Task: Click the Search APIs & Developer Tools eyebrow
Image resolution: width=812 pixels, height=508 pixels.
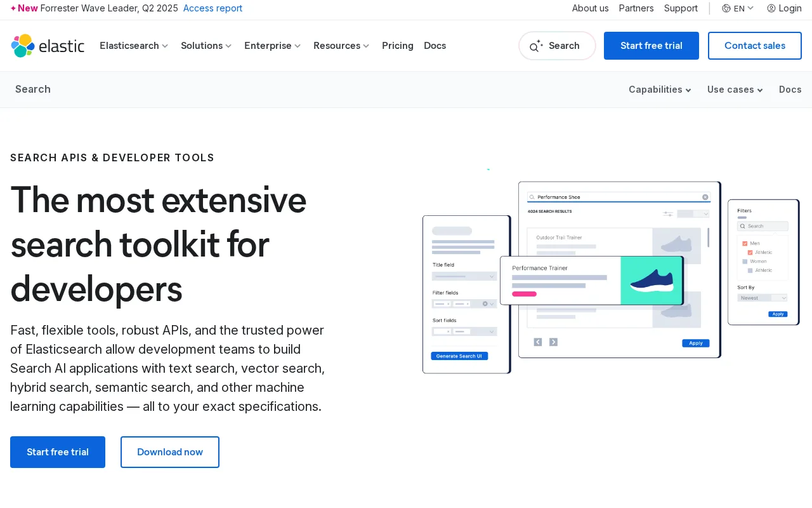Action: [112, 158]
